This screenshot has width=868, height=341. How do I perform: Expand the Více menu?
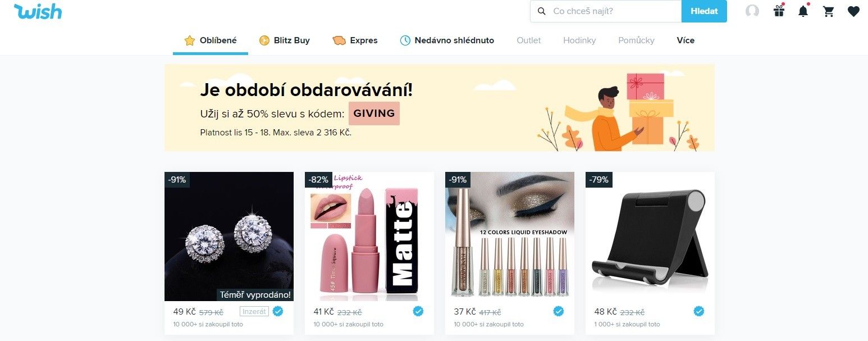click(x=686, y=40)
